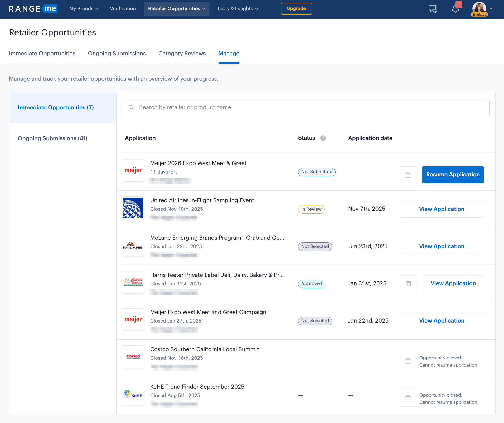The image size is (504, 423).
Task: Switch to the Category Reviews tab
Action: tap(182, 54)
